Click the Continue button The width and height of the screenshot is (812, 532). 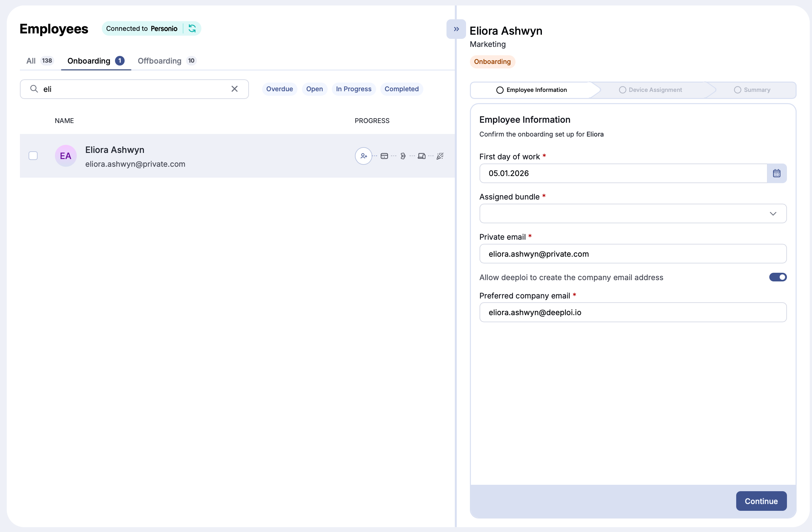pyautogui.click(x=761, y=501)
